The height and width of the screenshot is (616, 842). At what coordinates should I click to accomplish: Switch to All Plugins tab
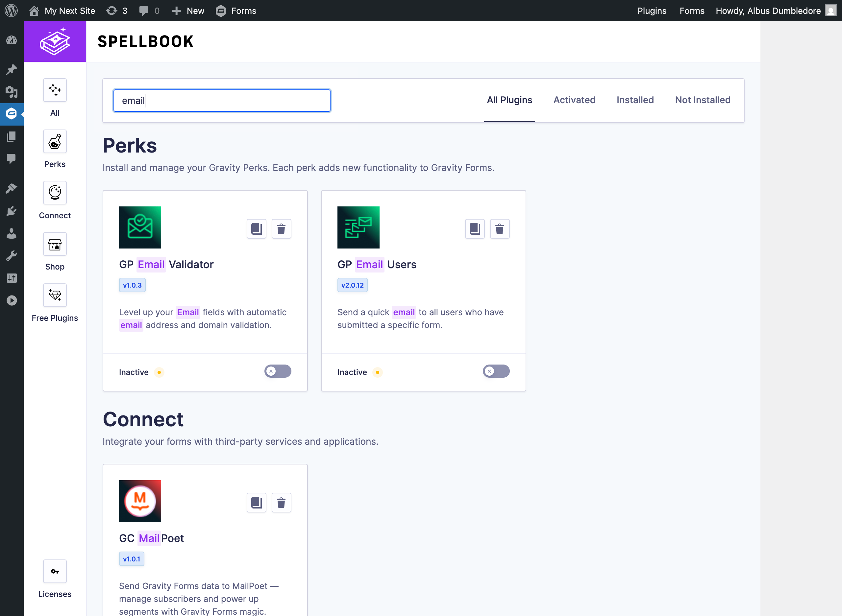pyautogui.click(x=509, y=100)
